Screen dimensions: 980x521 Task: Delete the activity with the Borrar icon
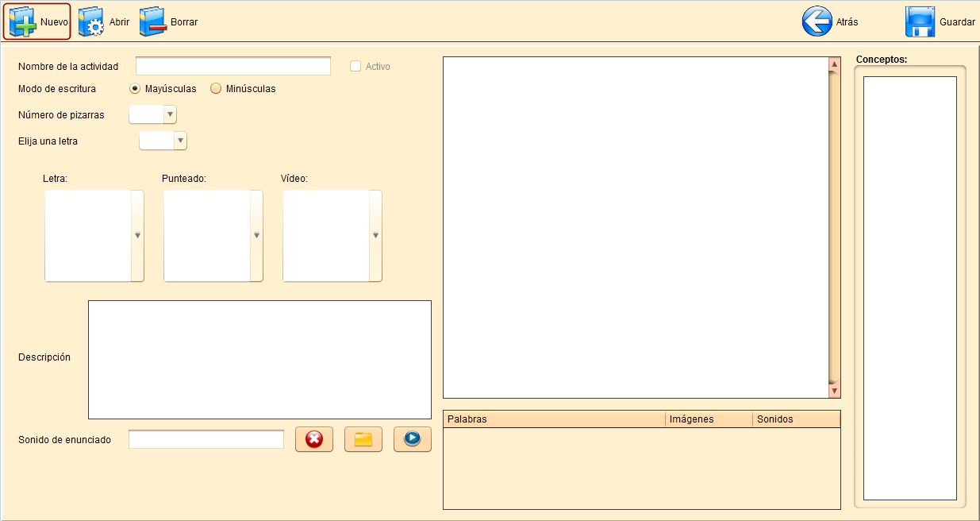[x=153, y=22]
